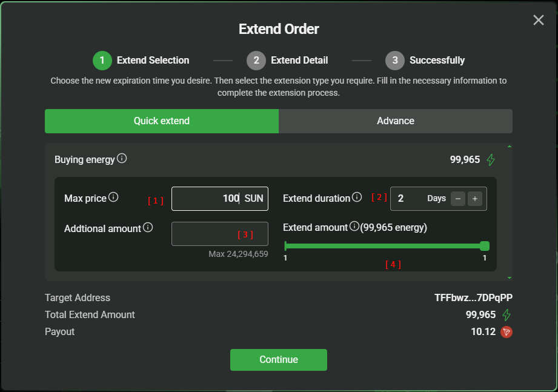Switch to the Advance tab
The height and width of the screenshot is (392, 558).
(396, 121)
